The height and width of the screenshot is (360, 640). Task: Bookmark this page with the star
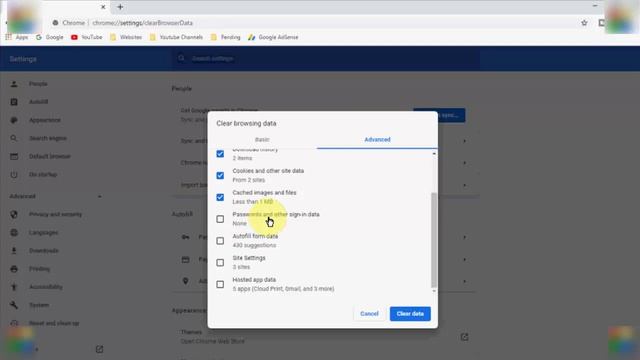click(584, 23)
